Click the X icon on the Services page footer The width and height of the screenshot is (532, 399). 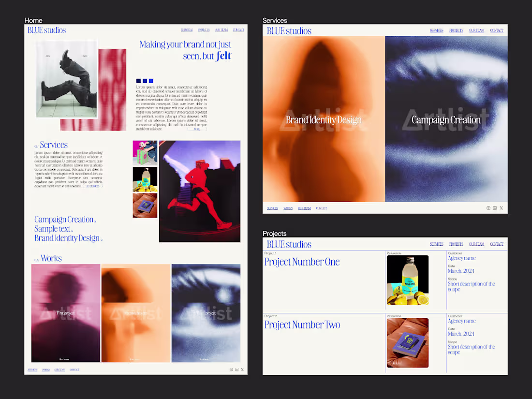pos(501,207)
